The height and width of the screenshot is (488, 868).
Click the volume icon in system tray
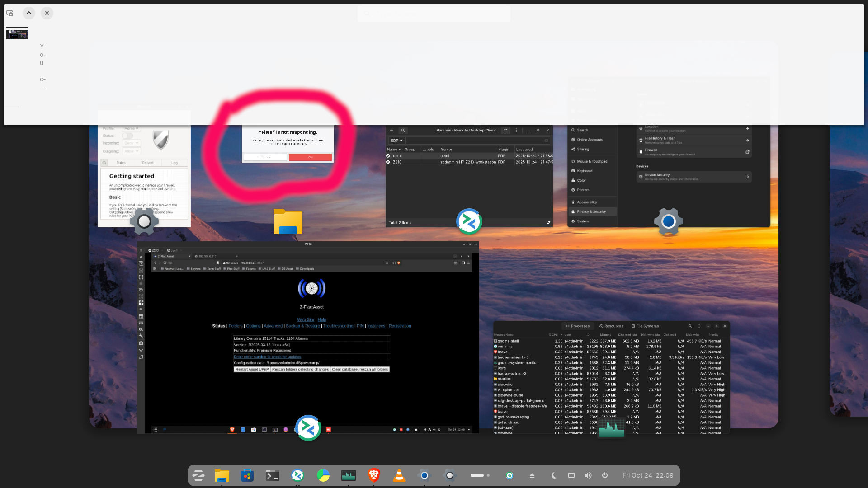[588, 475]
